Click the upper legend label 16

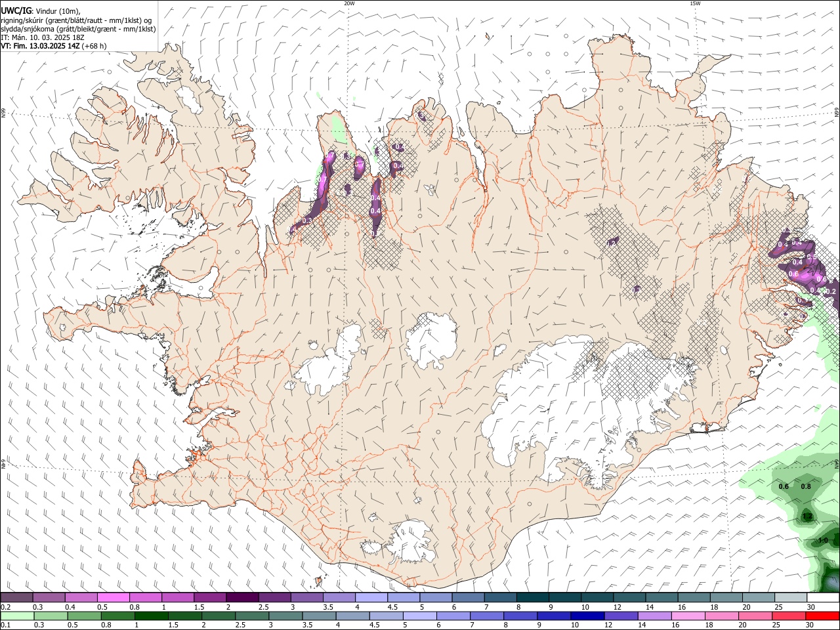tap(682, 607)
